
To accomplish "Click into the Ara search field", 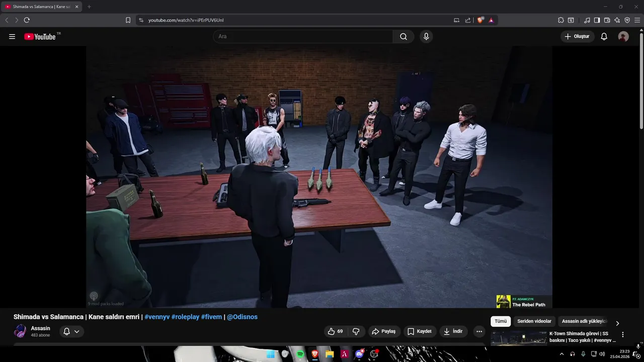I will [x=303, y=36].
